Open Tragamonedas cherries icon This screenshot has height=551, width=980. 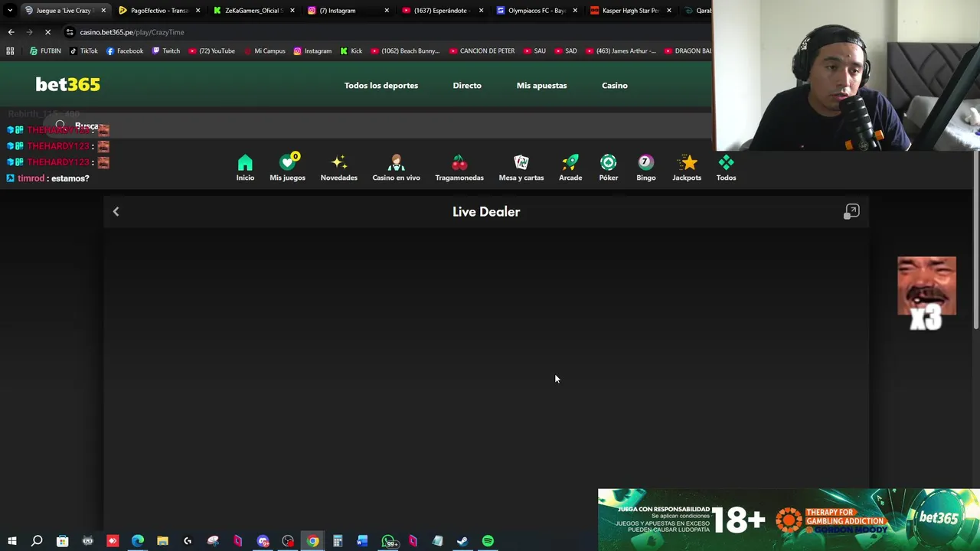coord(459,168)
